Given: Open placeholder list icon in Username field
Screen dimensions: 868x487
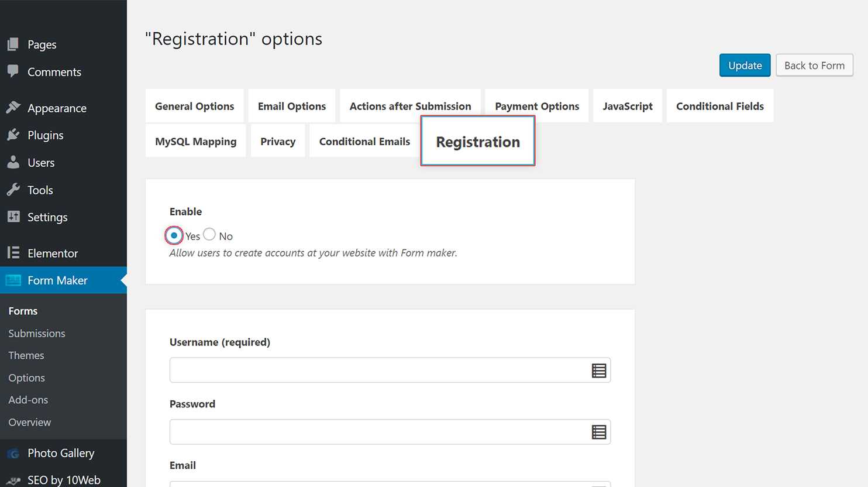Looking at the screenshot, I should 598,371.
